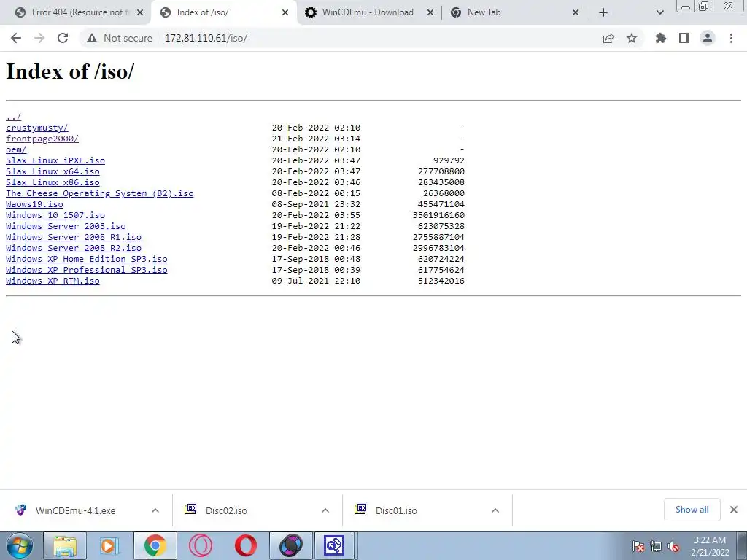
Task: Click the forward navigation arrow
Action: [x=39, y=38]
